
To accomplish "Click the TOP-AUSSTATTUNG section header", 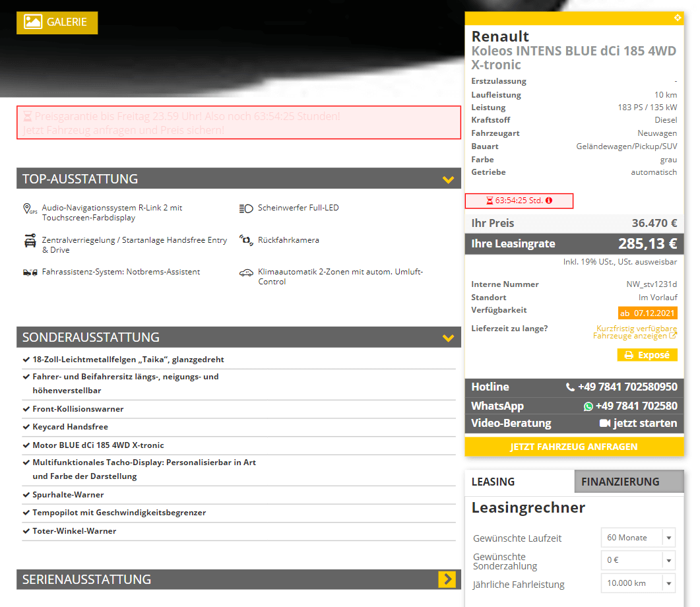I will 239,179.
